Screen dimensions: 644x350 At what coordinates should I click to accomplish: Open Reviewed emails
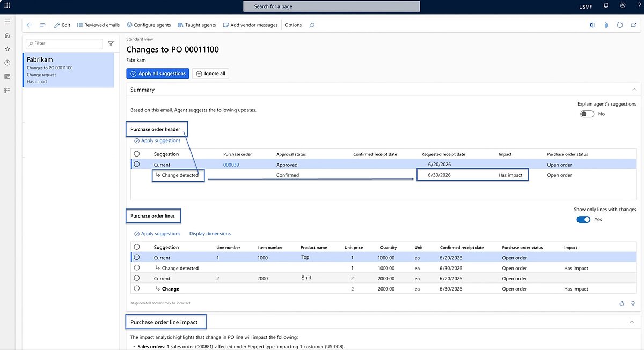tap(98, 25)
